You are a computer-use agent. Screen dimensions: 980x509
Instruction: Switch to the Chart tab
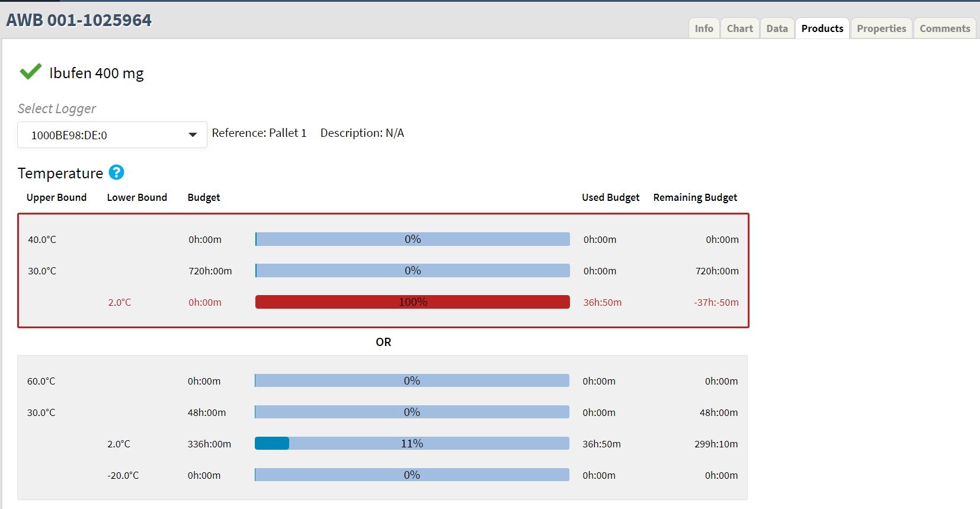point(739,28)
